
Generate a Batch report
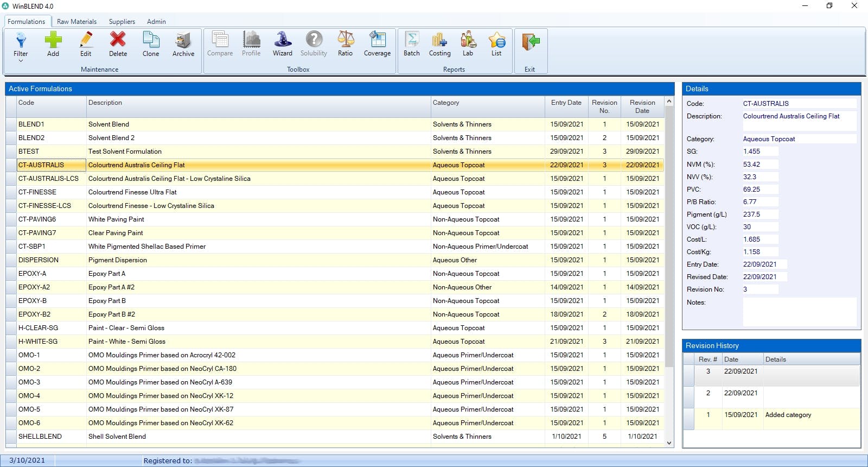pyautogui.click(x=412, y=43)
